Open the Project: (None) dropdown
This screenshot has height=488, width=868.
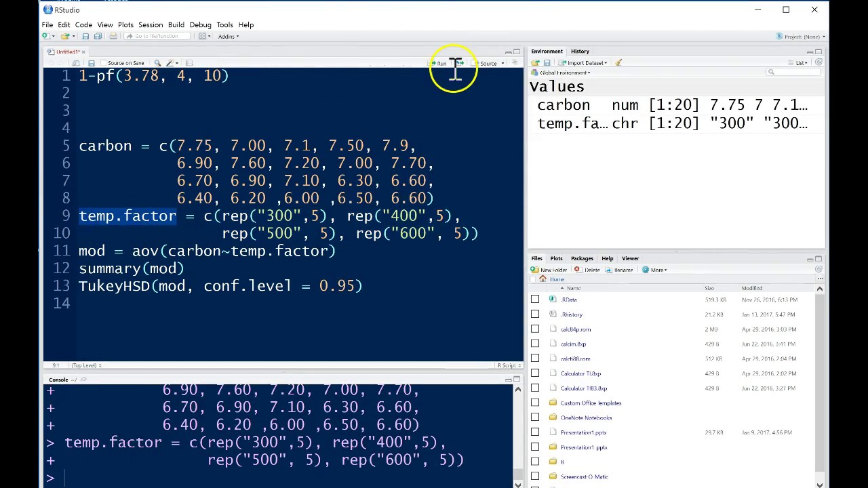point(802,37)
